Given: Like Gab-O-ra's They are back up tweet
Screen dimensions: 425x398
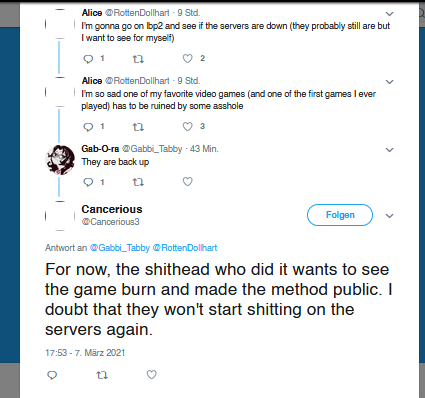Looking at the screenshot, I should (188, 182).
